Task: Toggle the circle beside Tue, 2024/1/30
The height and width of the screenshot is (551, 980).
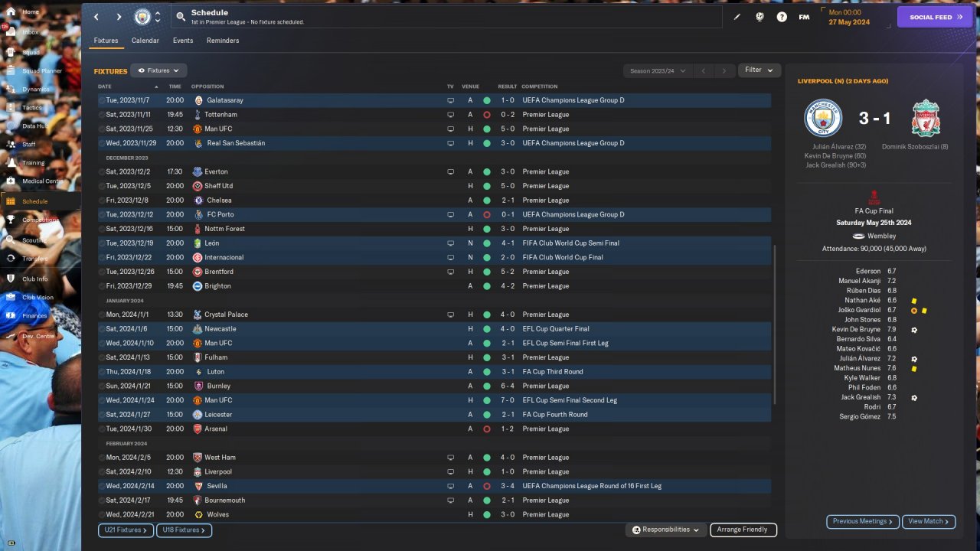Action: pos(102,429)
